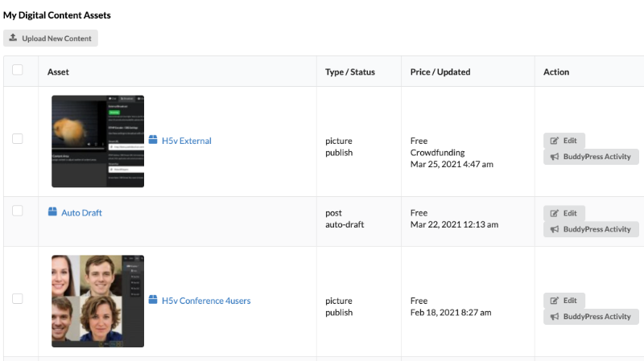Open BuddyPress Activity for H5v External

pyautogui.click(x=591, y=157)
